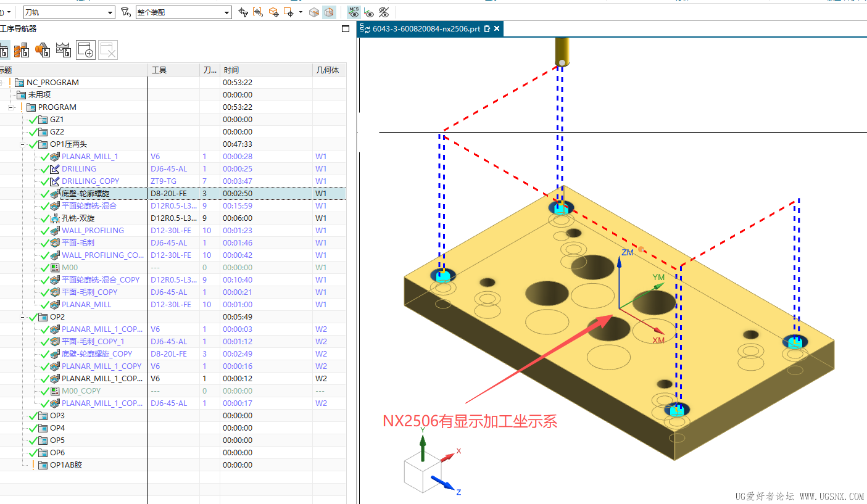This screenshot has width=867, height=504.
Task: Switch navigator to Machining Method View
Action: point(64,51)
